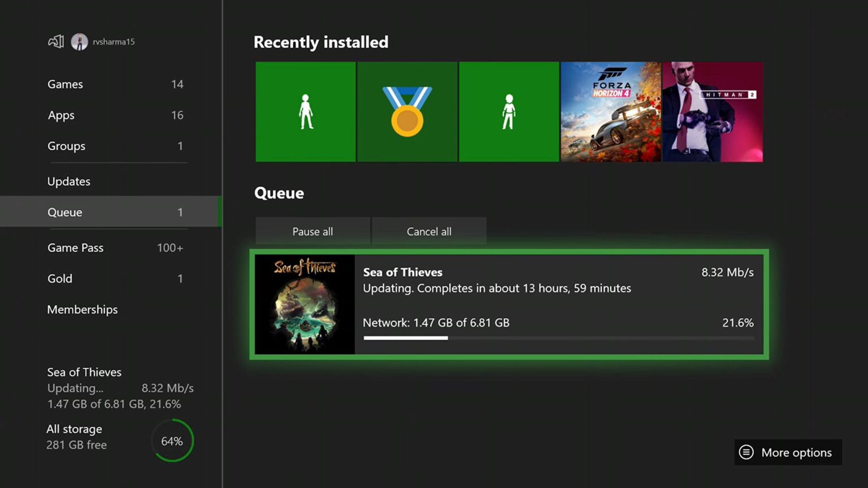Click the Sea of Thieves title in queue
The image size is (868, 488).
[402, 272]
